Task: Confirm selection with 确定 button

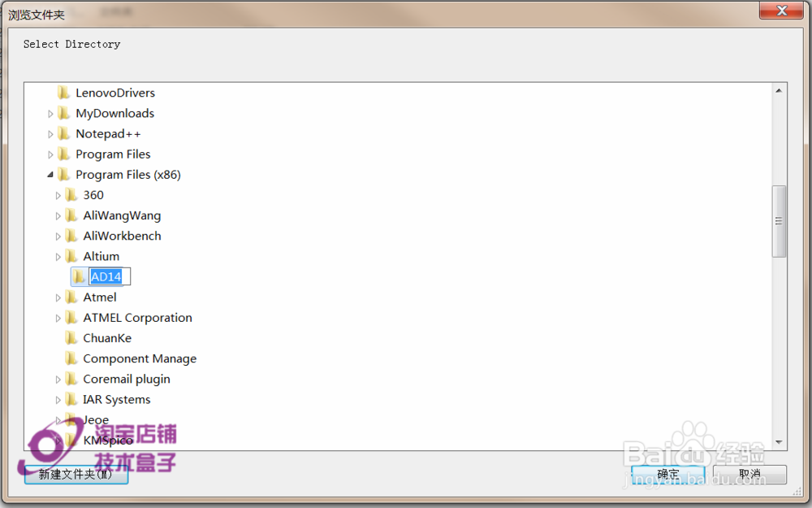Action: [x=668, y=475]
